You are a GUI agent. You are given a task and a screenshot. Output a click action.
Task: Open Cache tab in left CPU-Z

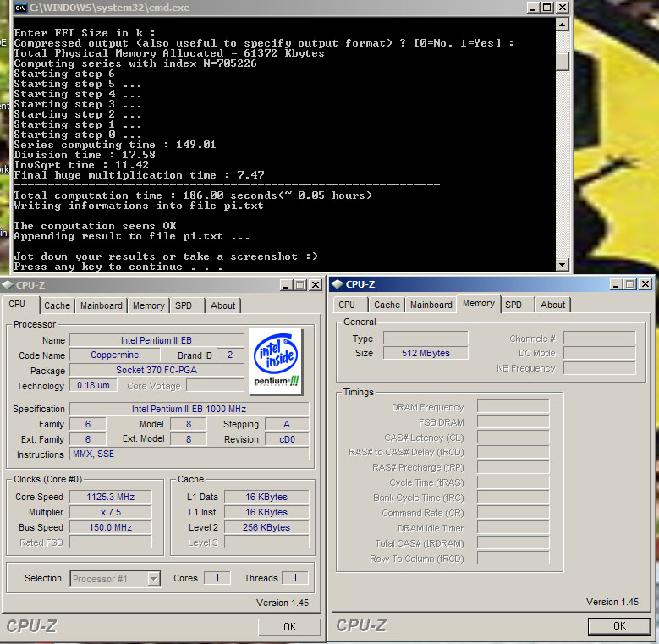58,305
